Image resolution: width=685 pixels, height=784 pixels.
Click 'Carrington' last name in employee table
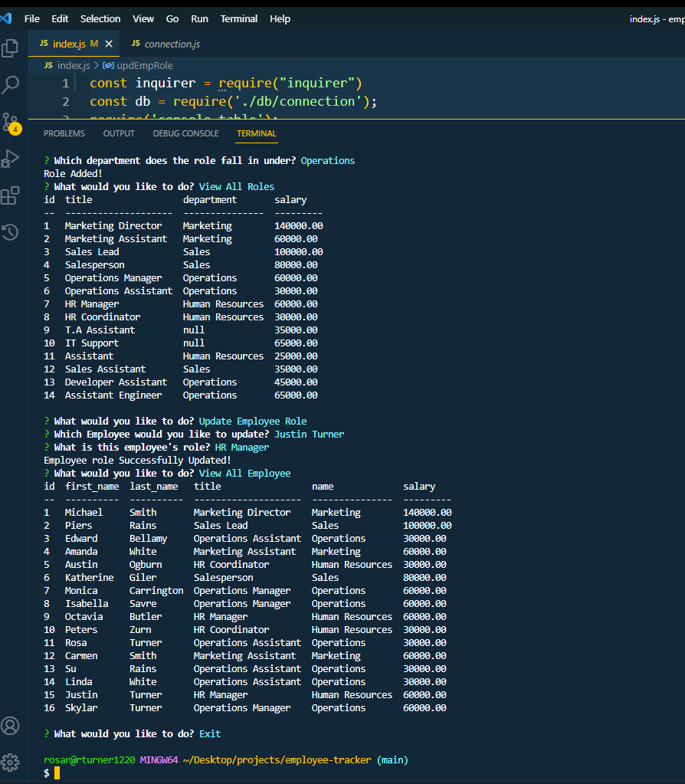[x=156, y=591]
